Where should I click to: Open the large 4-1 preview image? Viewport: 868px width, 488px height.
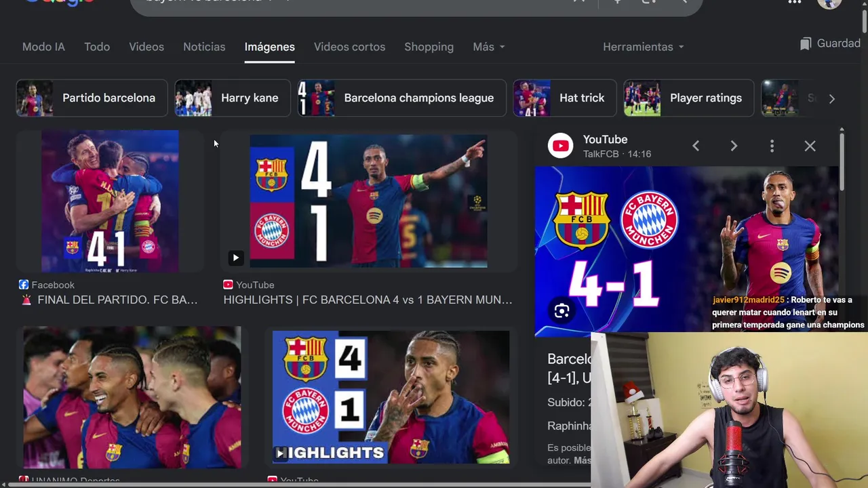(x=686, y=251)
